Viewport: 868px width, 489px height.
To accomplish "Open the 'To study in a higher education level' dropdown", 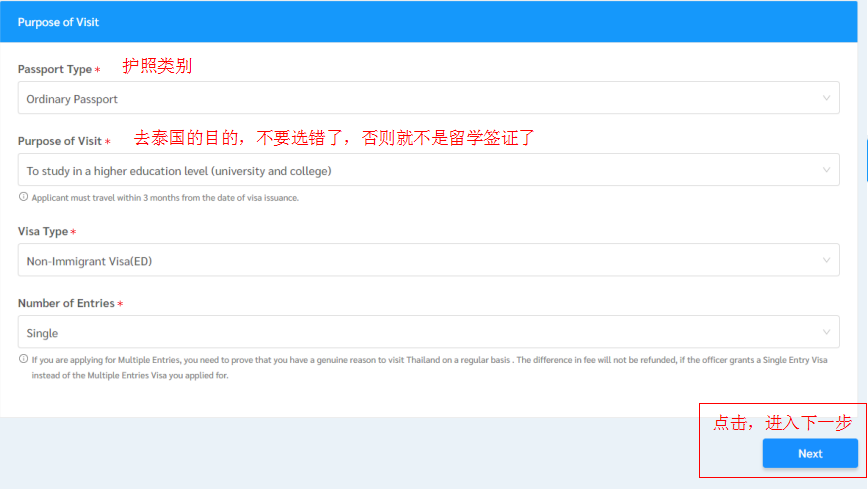I will pyautogui.click(x=420, y=170).
